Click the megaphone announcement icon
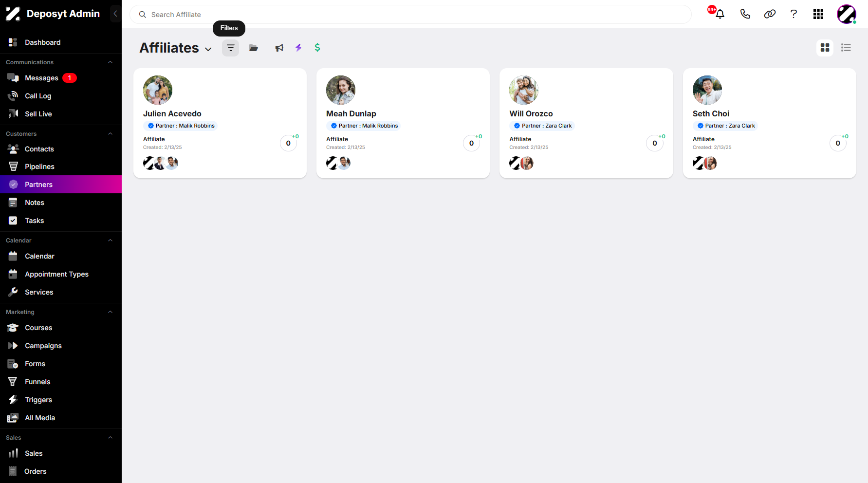 point(279,48)
